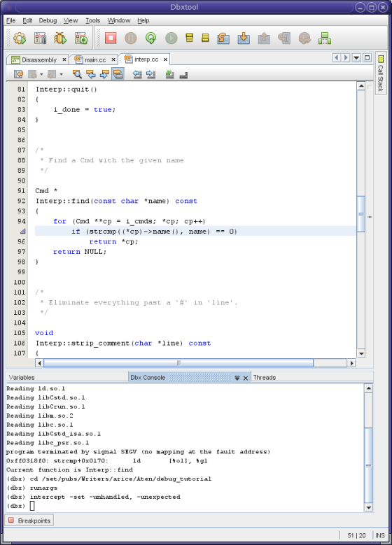The height and width of the screenshot is (545, 392).
Task: Click the editor Back navigation icon
Action: click(x=33, y=74)
